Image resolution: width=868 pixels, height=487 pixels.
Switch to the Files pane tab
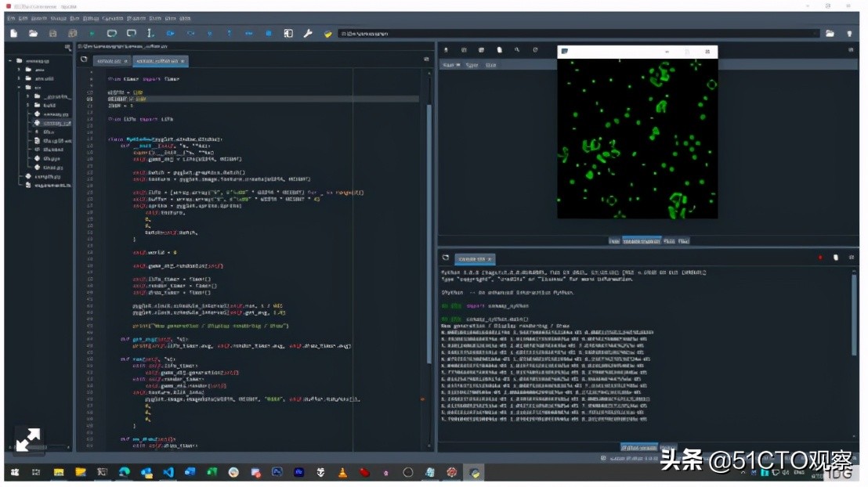[x=684, y=241]
